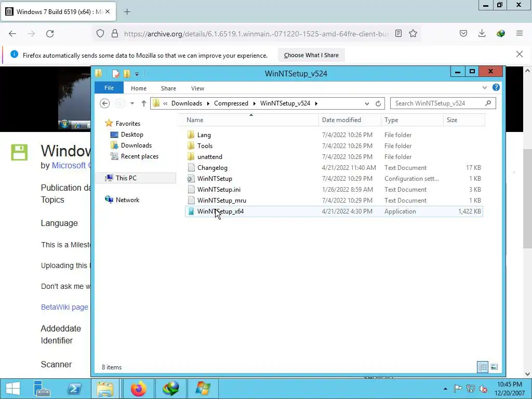Expand the Explorer ribbon chevron
The width and height of the screenshot is (532, 399).
pos(485,87)
